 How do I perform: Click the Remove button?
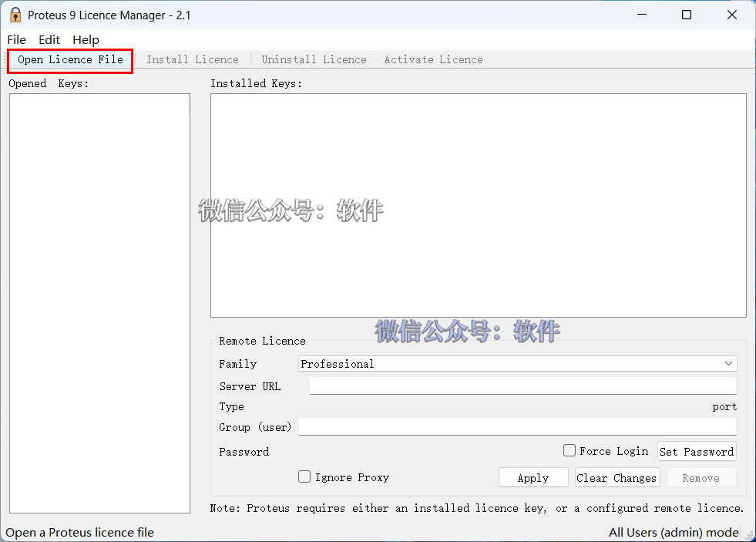click(701, 478)
